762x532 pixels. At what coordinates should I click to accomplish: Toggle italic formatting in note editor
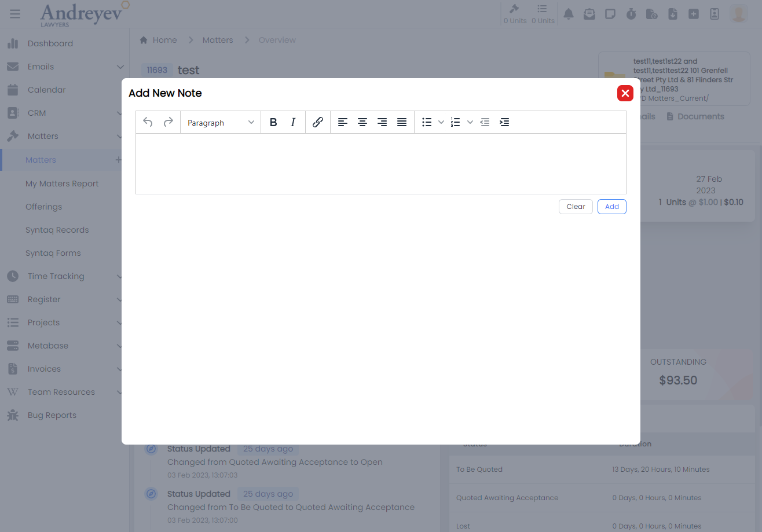[293, 122]
